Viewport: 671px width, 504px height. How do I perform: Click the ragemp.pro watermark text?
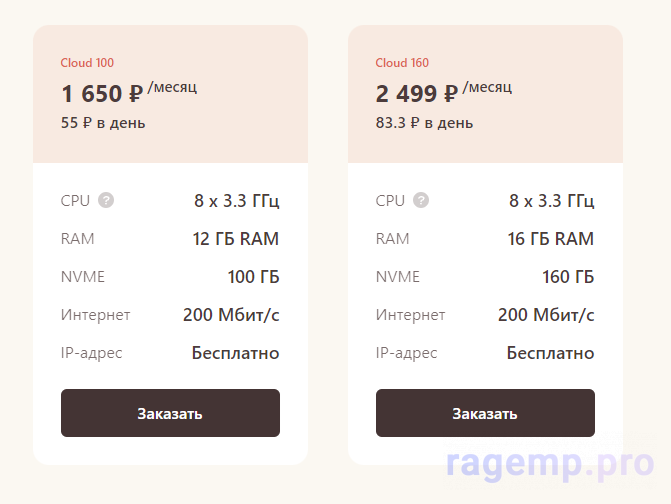coord(551,463)
